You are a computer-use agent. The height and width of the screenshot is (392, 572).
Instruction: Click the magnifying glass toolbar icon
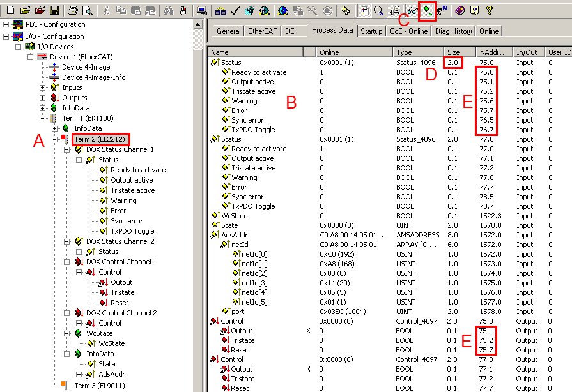pyautogui.click(x=378, y=11)
